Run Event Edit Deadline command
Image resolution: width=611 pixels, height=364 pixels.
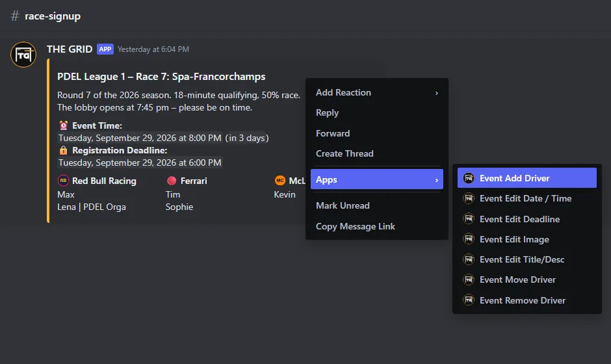tap(527, 219)
